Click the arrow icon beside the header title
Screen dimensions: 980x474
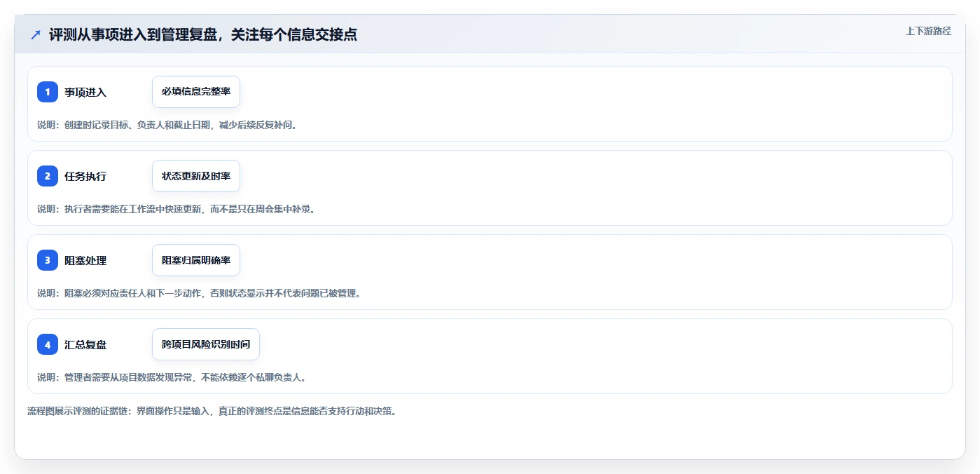(x=36, y=34)
